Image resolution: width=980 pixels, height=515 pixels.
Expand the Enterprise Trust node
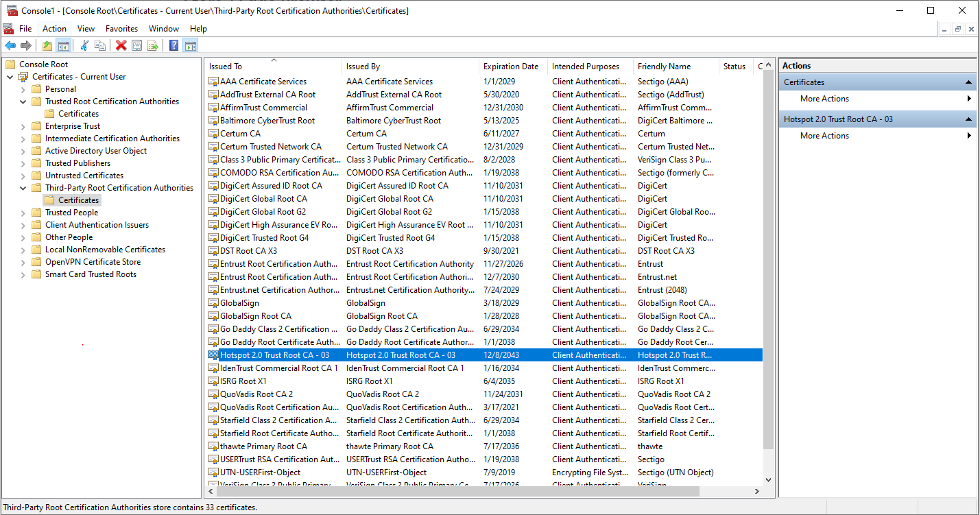[x=23, y=125]
